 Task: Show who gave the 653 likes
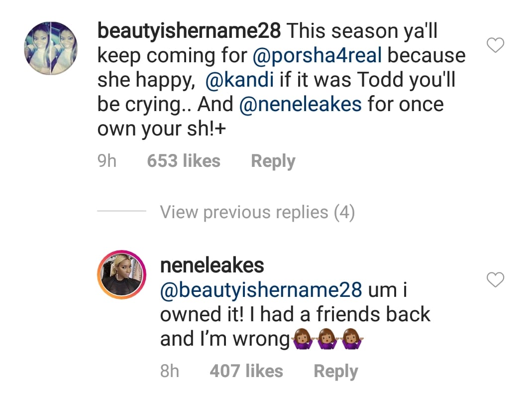coord(184,161)
